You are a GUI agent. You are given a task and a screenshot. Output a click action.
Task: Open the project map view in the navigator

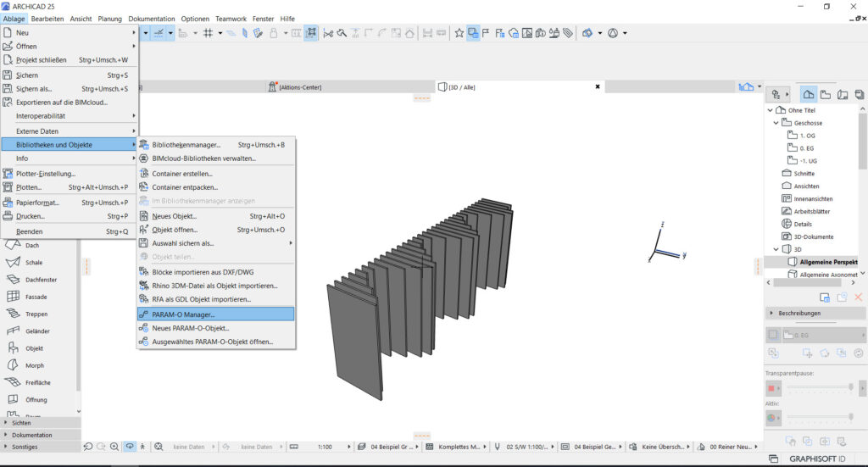[x=808, y=94]
